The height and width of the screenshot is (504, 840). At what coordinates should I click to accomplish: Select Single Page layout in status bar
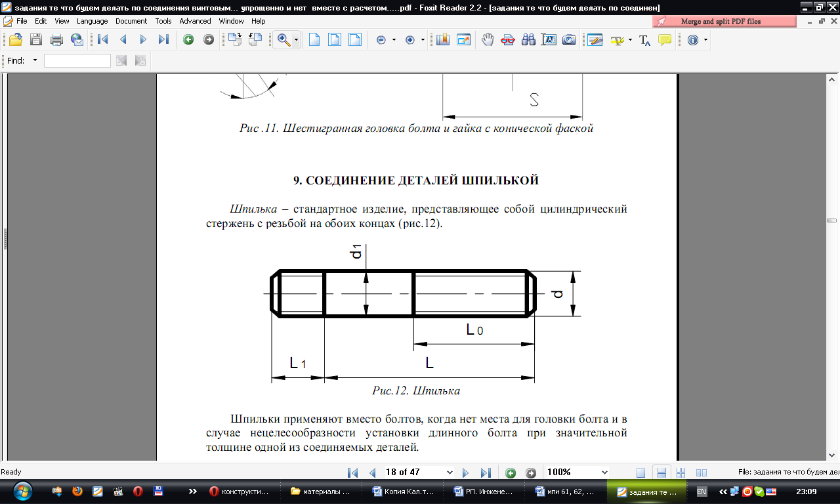(641, 472)
